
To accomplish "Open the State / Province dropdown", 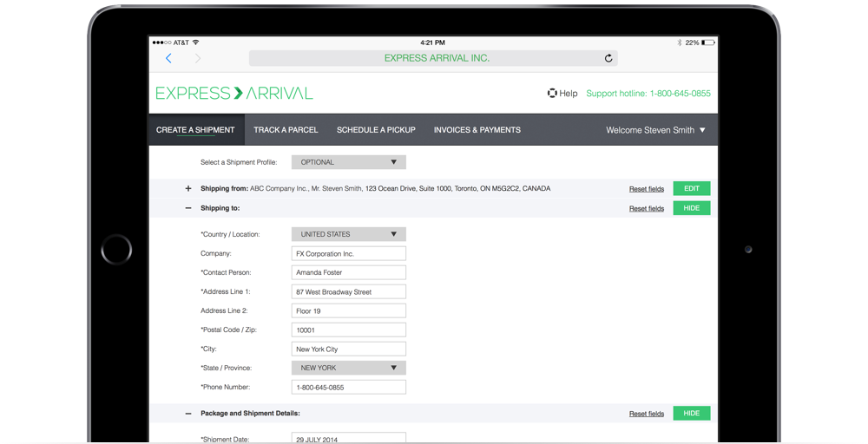I will pyautogui.click(x=348, y=368).
